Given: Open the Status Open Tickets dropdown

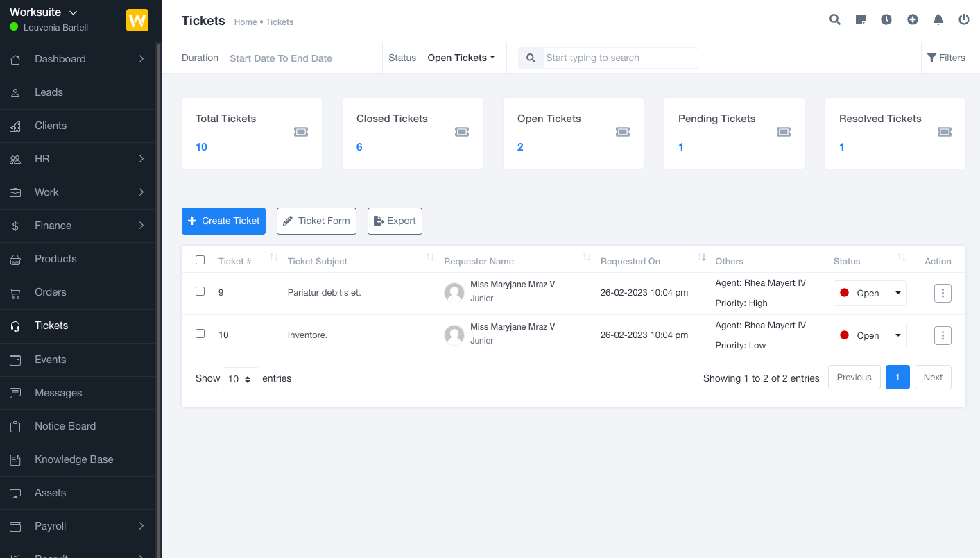Looking at the screenshot, I should (461, 58).
